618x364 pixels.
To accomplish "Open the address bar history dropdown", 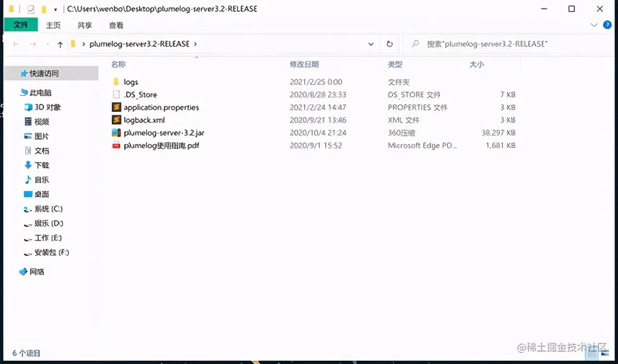I will pyautogui.click(x=371, y=44).
